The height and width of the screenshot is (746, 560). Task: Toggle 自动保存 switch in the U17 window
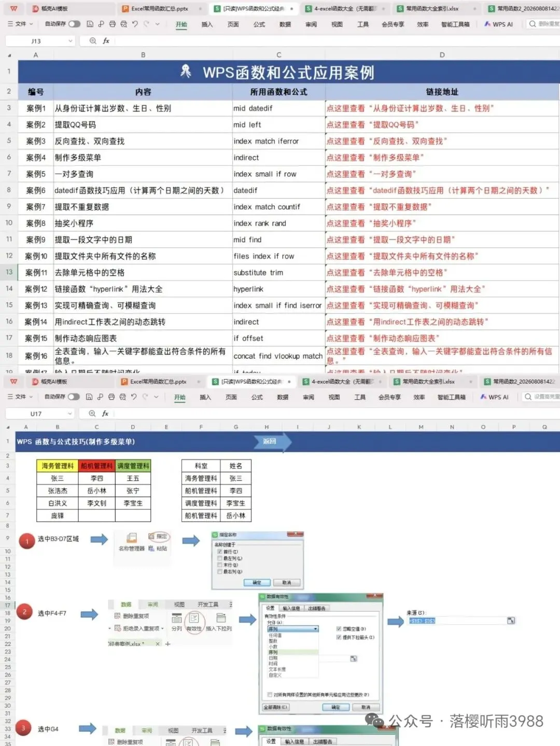point(74,397)
